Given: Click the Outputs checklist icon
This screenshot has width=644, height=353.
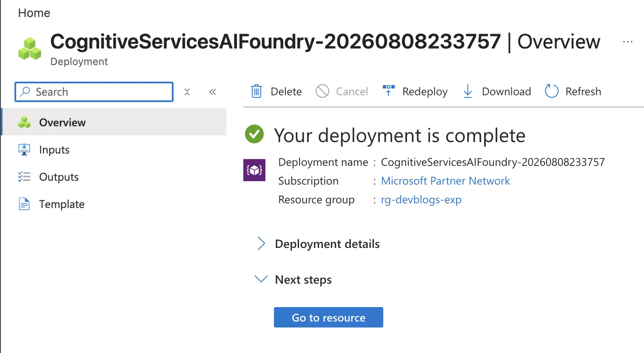Looking at the screenshot, I should [x=24, y=177].
